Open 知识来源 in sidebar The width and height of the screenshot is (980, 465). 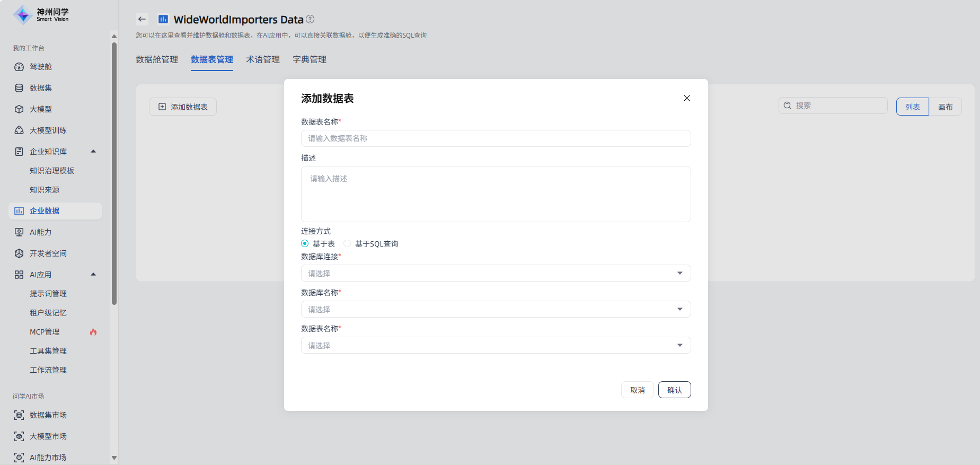pos(45,190)
